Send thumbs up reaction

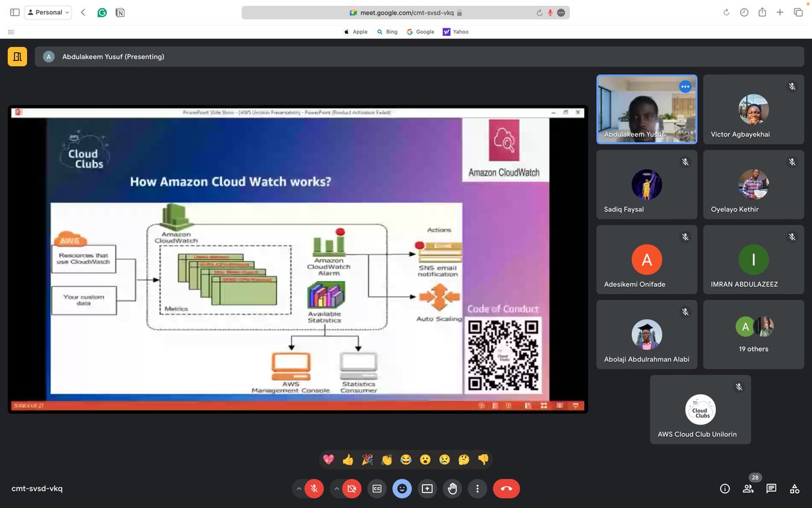(348, 459)
